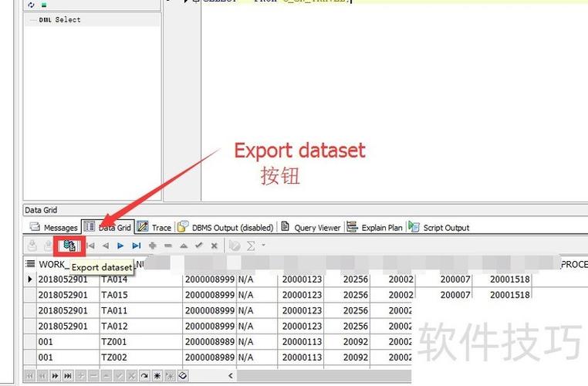Open the Explain Plan tab
This screenshot has height=386, width=588.
point(374,227)
